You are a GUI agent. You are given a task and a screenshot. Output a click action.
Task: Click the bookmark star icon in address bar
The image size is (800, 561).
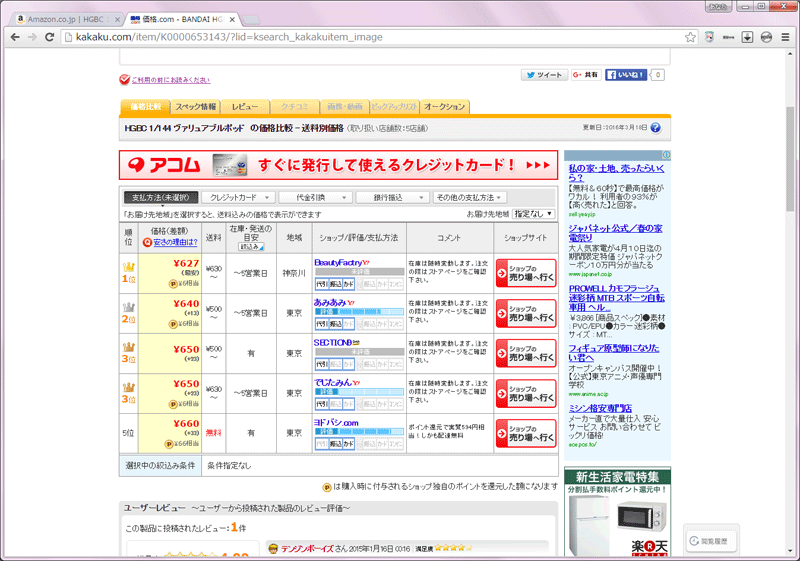pos(690,37)
